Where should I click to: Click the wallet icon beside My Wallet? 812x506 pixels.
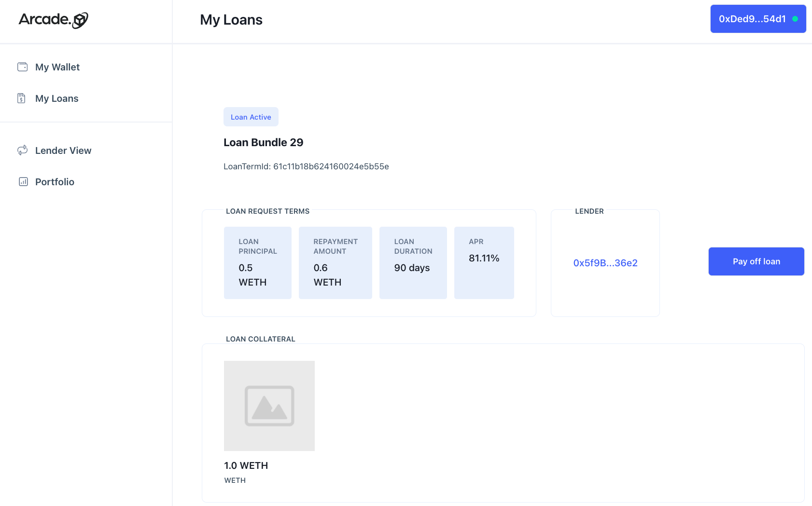pos(23,67)
